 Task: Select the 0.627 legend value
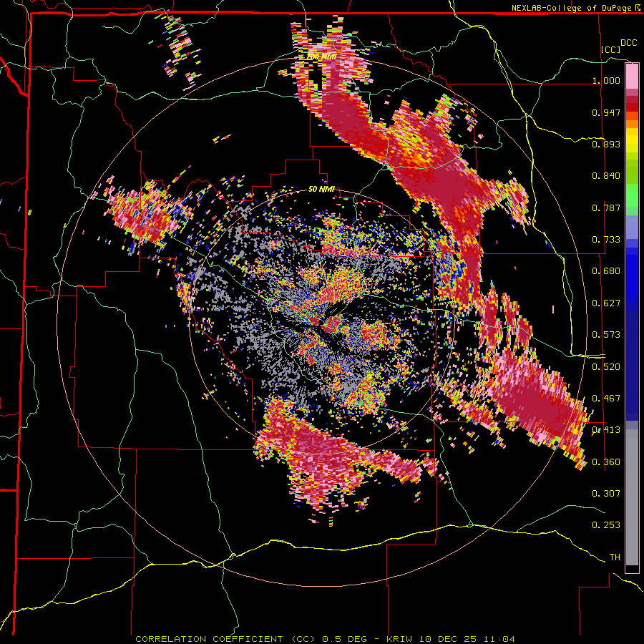click(x=606, y=303)
